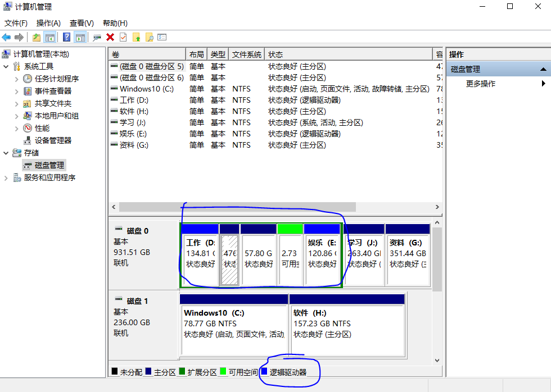This screenshot has height=392, width=551.
Task: Expand the 性能 node arrow
Action: 16,129
